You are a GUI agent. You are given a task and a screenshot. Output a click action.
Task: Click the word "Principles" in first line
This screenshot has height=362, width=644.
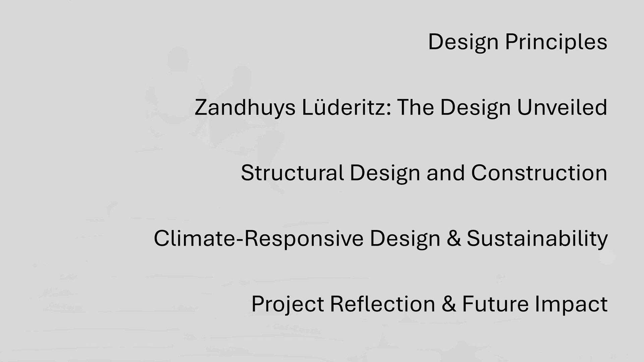[556, 42]
